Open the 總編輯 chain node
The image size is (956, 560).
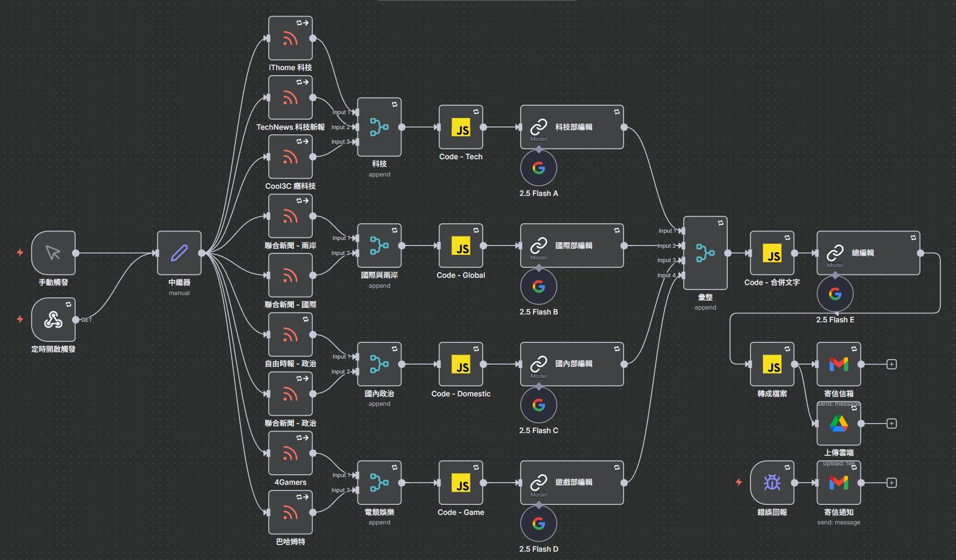pyautogui.click(x=868, y=253)
